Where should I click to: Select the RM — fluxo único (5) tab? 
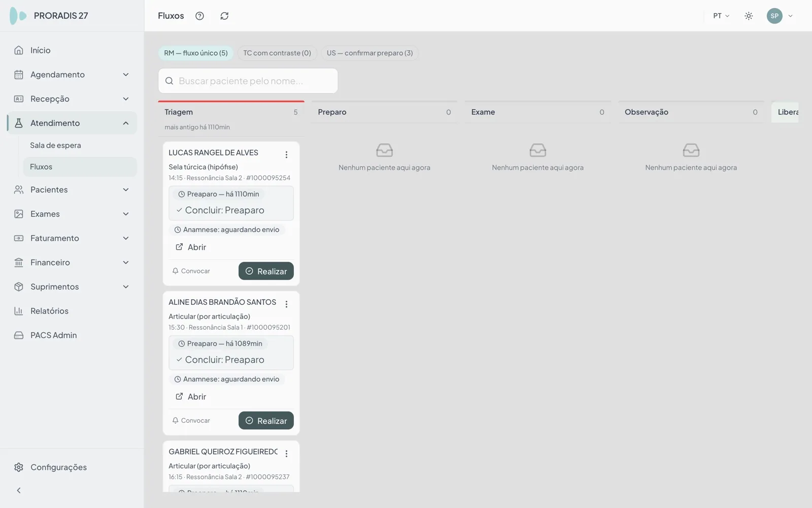(196, 53)
